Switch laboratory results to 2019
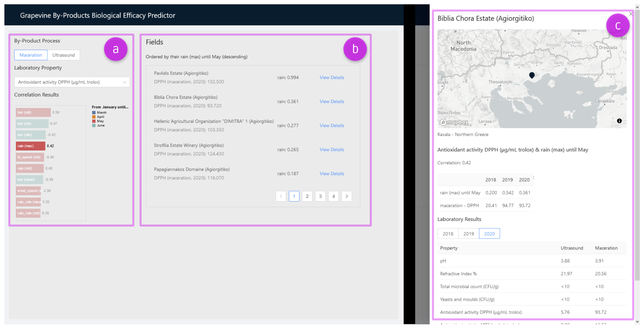 point(469,233)
